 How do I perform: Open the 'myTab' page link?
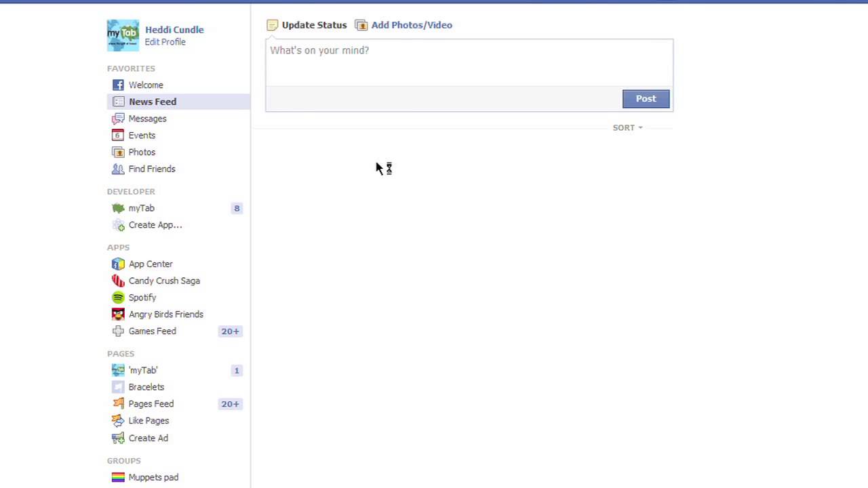143,370
